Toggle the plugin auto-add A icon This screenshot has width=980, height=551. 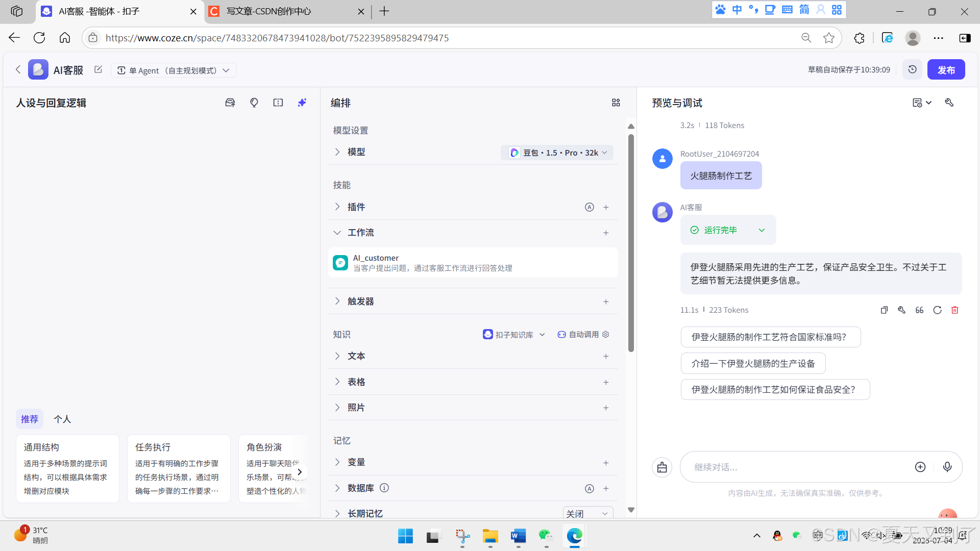click(x=589, y=207)
